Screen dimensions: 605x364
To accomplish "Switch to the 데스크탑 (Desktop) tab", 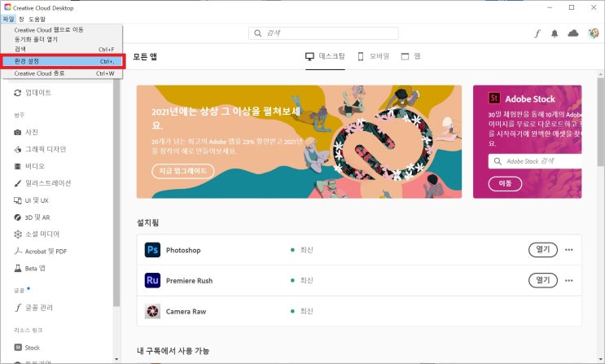I will (x=325, y=56).
